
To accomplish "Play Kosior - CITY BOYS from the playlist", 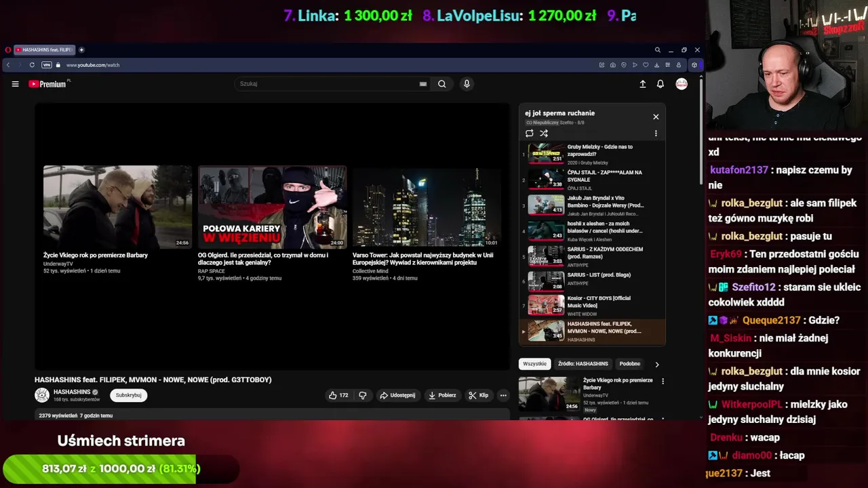I will pyautogui.click(x=591, y=306).
